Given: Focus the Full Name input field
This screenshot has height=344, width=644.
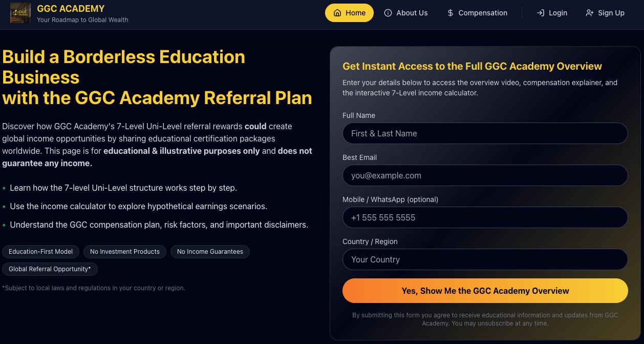Looking at the screenshot, I should (x=485, y=133).
